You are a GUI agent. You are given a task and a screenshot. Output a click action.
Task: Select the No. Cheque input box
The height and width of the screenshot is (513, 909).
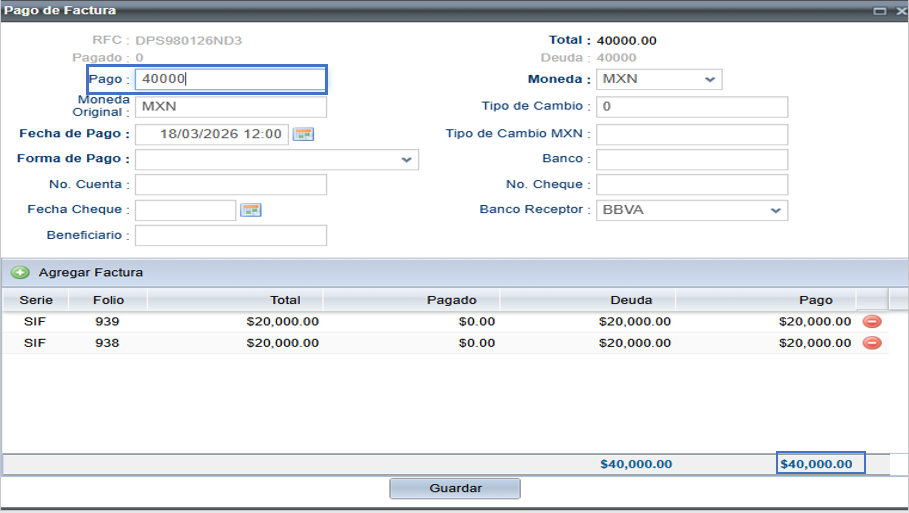691,185
